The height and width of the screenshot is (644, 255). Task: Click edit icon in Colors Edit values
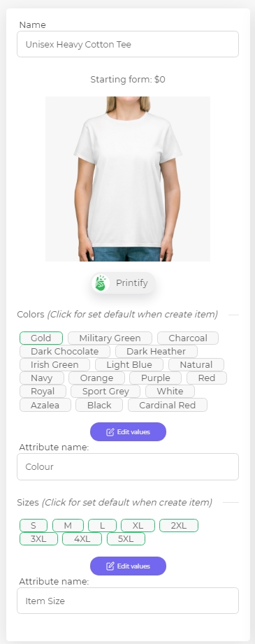click(110, 432)
